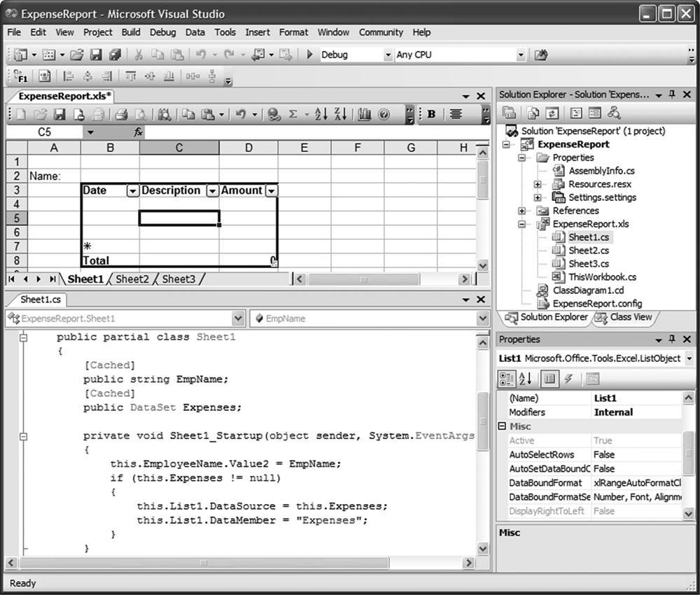Image resolution: width=700 pixels, height=595 pixels.
Task: Click View Class Diagram icon in Solution Explorer
Action: tap(615, 113)
